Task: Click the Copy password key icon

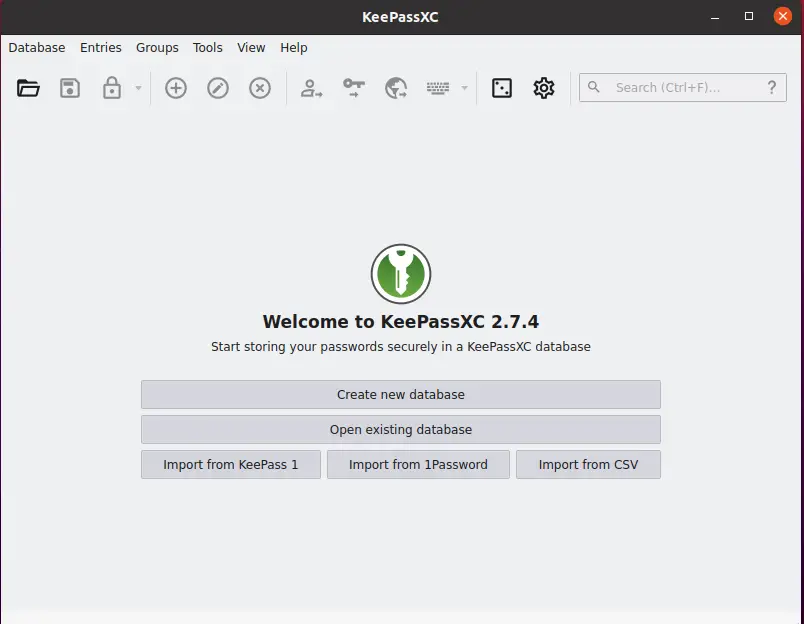Action: 354,88
